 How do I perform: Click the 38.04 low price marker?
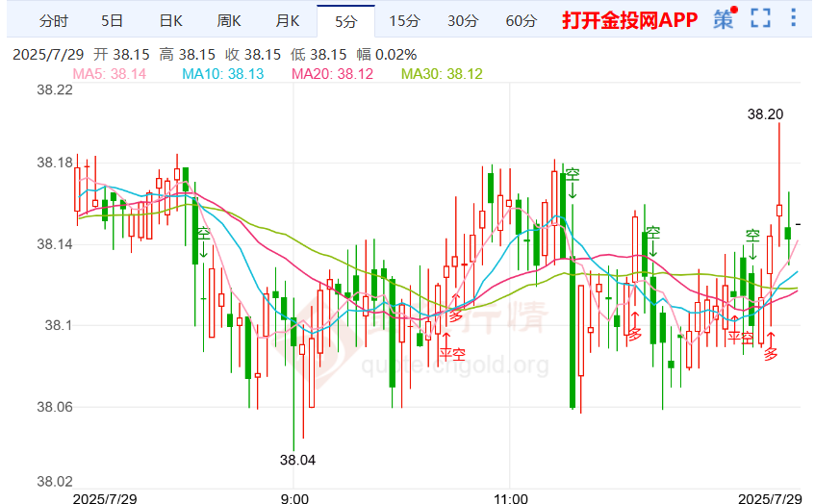click(x=297, y=459)
